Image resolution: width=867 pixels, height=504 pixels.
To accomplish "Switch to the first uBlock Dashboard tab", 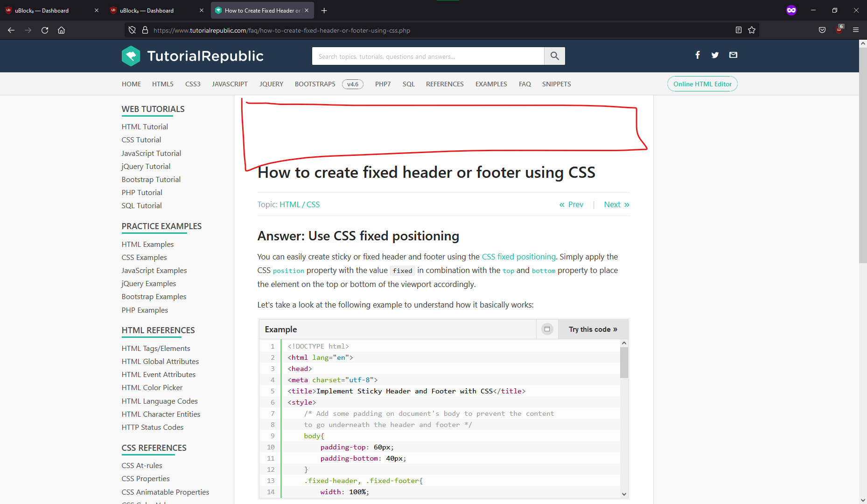I will click(52, 10).
